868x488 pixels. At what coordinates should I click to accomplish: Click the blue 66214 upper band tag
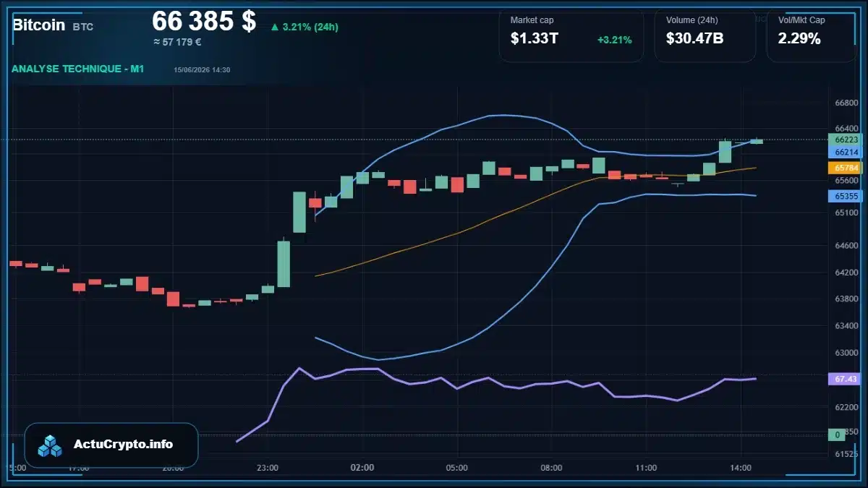coord(845,153)
